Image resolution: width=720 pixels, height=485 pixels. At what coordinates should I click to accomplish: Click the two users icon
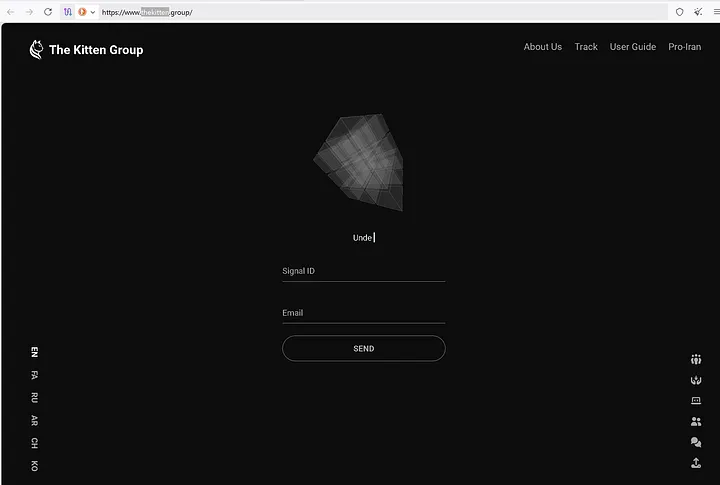696,421
